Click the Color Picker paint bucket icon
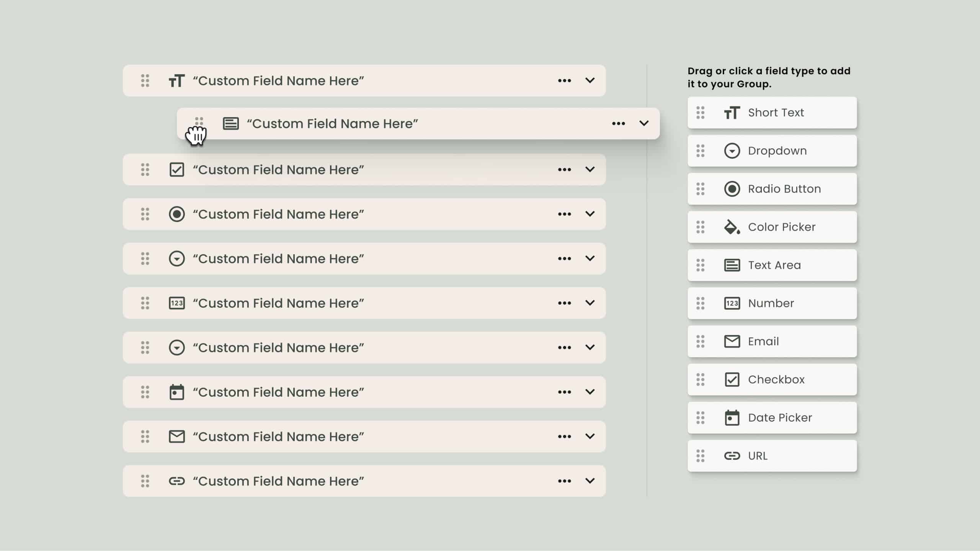This screenshot has width=980, height=551. pyautogui.click(x=732, y=227)
